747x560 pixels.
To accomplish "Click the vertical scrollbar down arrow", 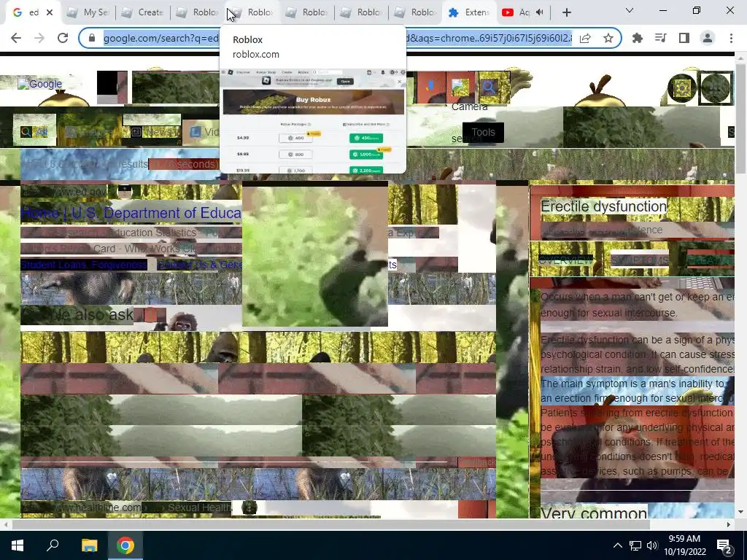I will point(740,513).
